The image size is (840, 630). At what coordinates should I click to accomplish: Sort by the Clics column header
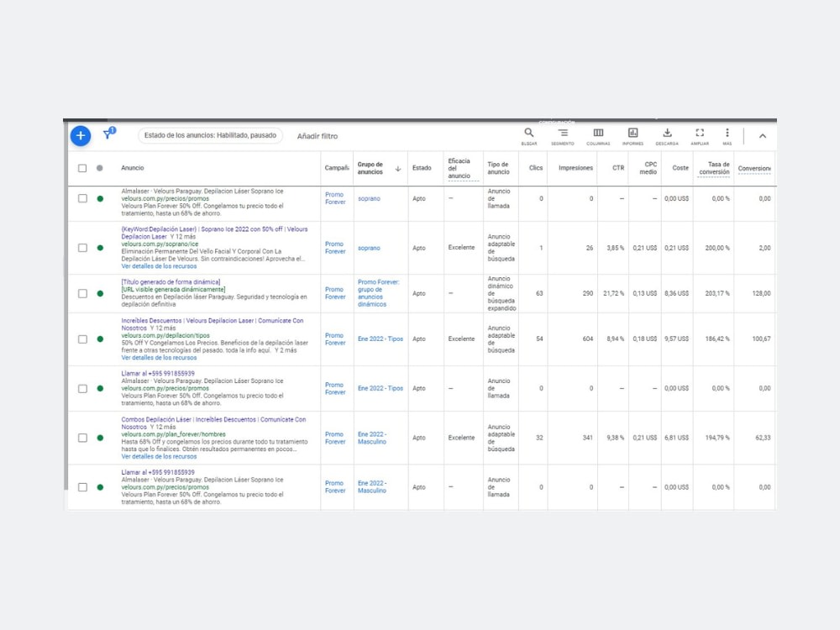coord(536,168)
